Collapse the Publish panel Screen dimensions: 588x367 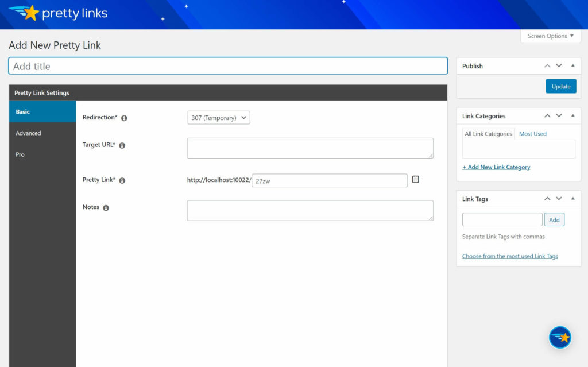pyautogui.click(x=572, y=65)
